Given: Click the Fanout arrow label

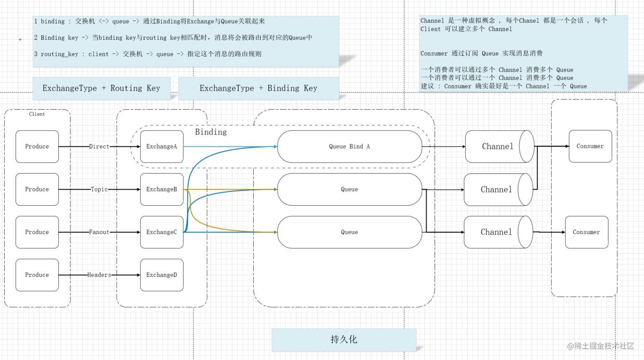Looking at the screenshot, I should click(x=99, y=232).
